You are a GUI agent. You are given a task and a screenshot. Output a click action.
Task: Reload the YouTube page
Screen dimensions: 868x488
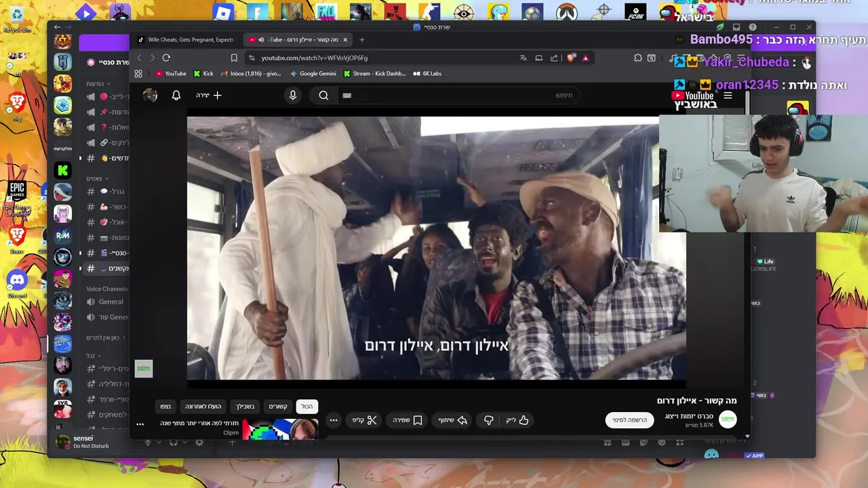[166, 58]
